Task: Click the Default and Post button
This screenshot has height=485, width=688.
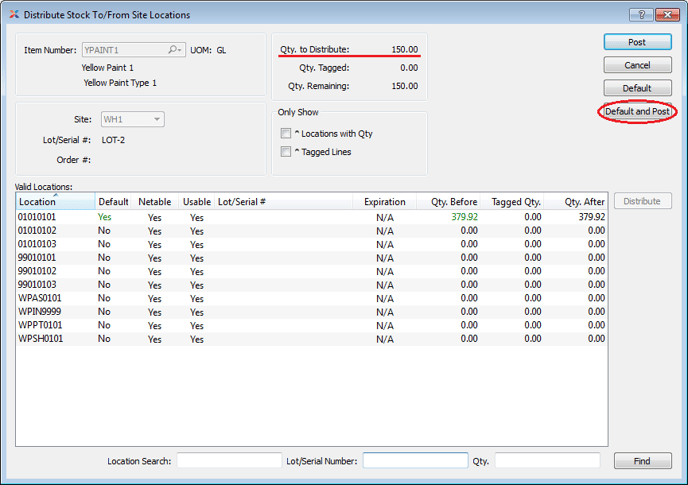Action: click(x=637, y=111)
